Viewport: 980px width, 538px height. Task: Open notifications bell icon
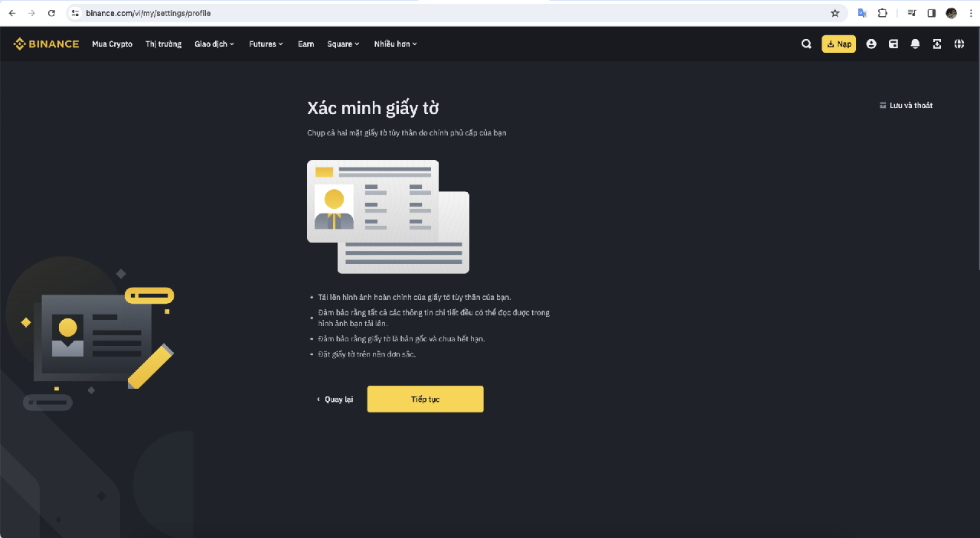click(915, 44)
